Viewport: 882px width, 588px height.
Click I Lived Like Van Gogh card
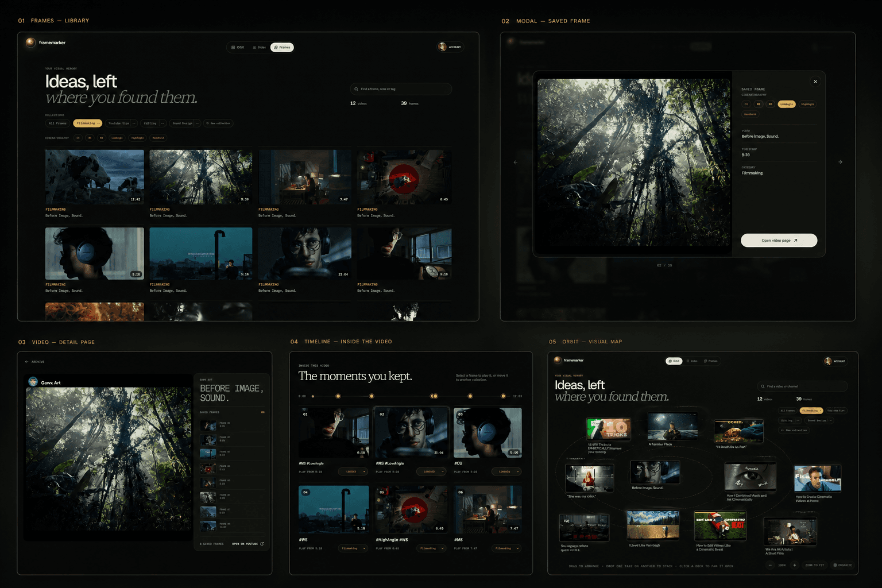[653, 525]
